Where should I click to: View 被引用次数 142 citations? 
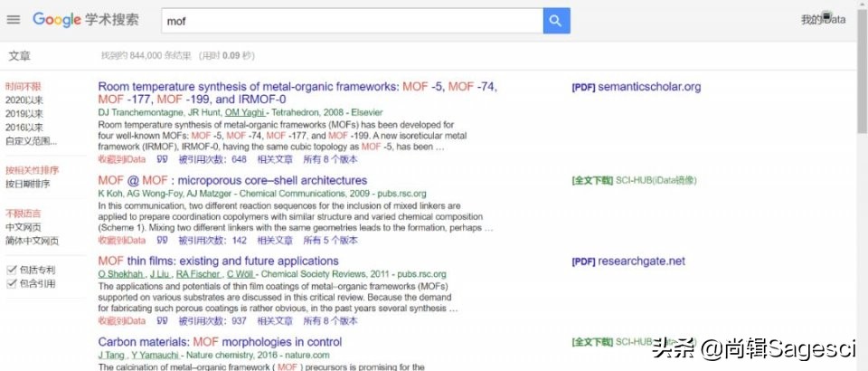(x=212, y=241)
